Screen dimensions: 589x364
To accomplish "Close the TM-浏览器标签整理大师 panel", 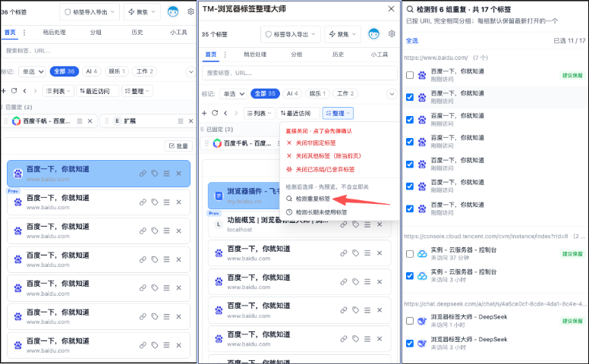I will (x=392, y=8).
